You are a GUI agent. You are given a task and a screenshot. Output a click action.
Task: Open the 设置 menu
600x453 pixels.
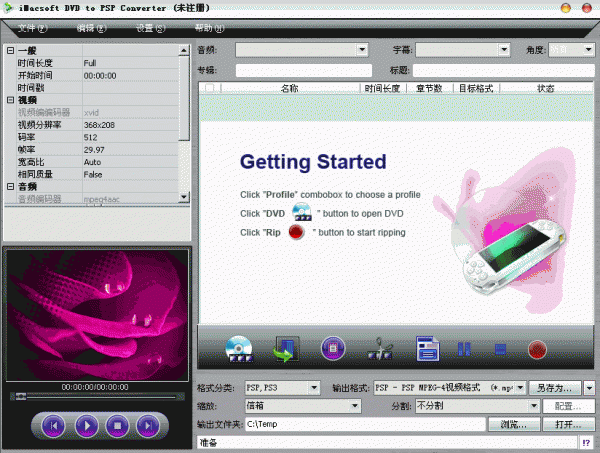point(151,28)
